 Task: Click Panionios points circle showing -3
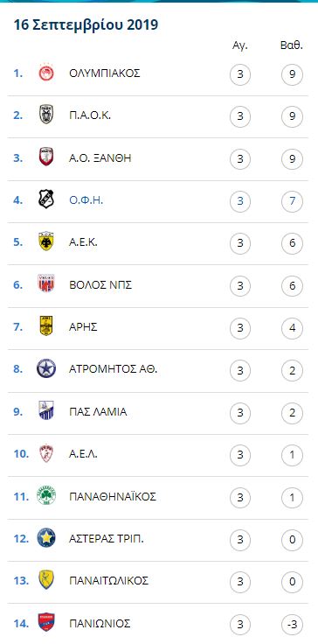pyautogui.click(x=292, y=625)
